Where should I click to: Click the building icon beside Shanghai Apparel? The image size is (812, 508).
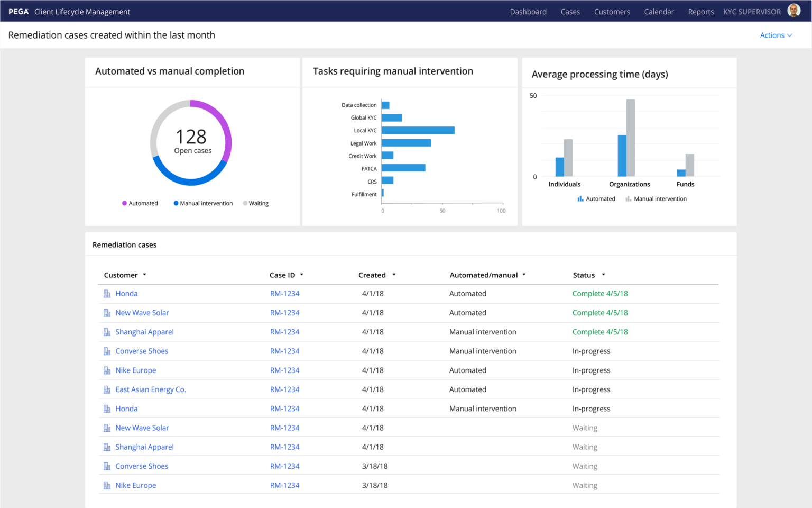click(106, 332)
